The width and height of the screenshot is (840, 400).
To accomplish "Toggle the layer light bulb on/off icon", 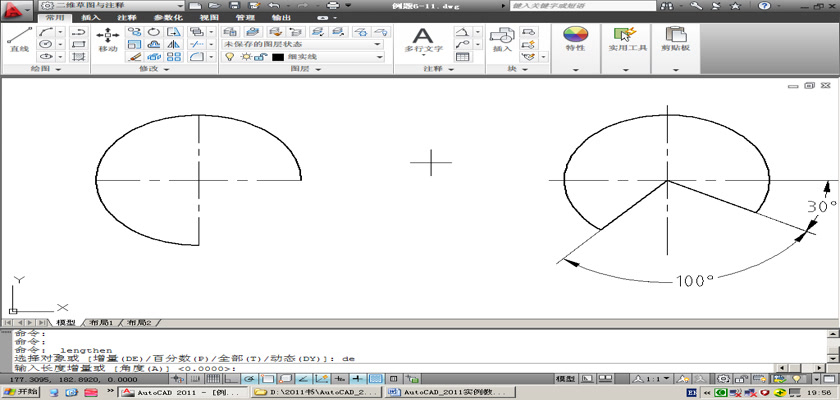I will point(229,57).
